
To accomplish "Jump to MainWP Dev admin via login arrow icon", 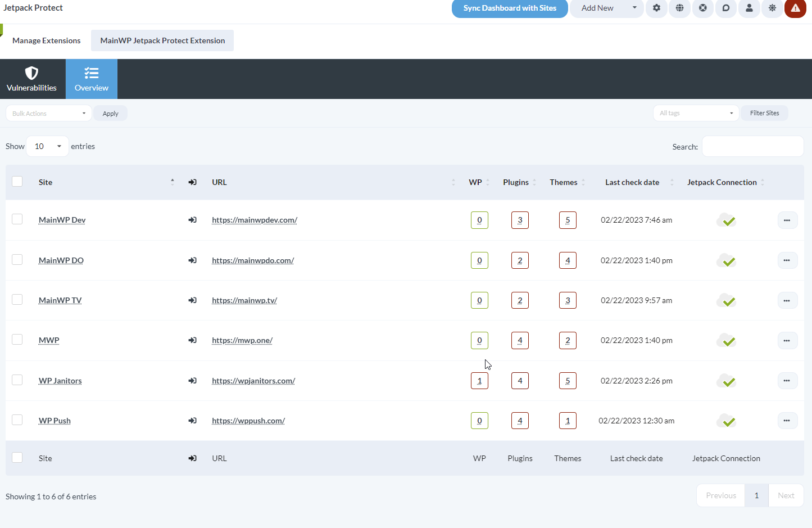I will 192,220.
